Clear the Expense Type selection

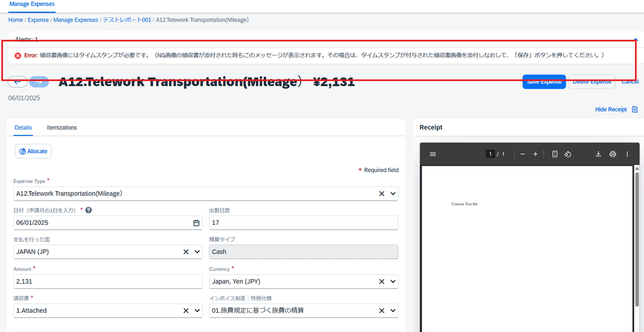pos(382,193)
